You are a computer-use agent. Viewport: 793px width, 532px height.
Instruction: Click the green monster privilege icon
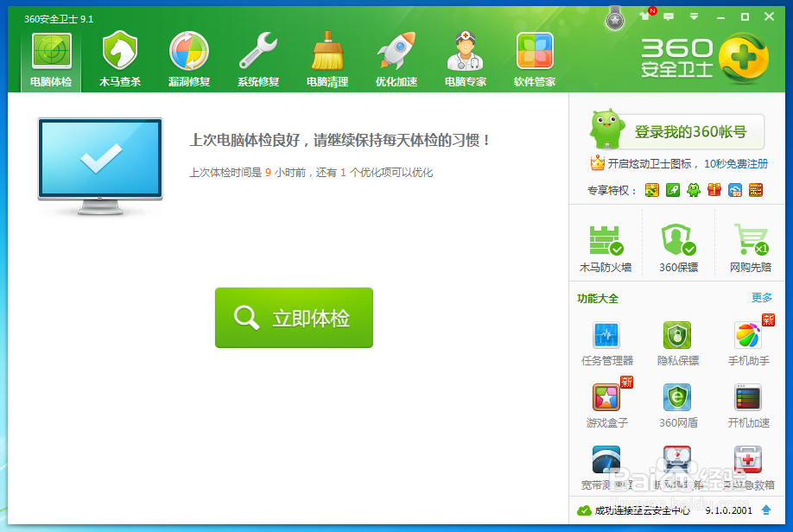coord(694,190)
